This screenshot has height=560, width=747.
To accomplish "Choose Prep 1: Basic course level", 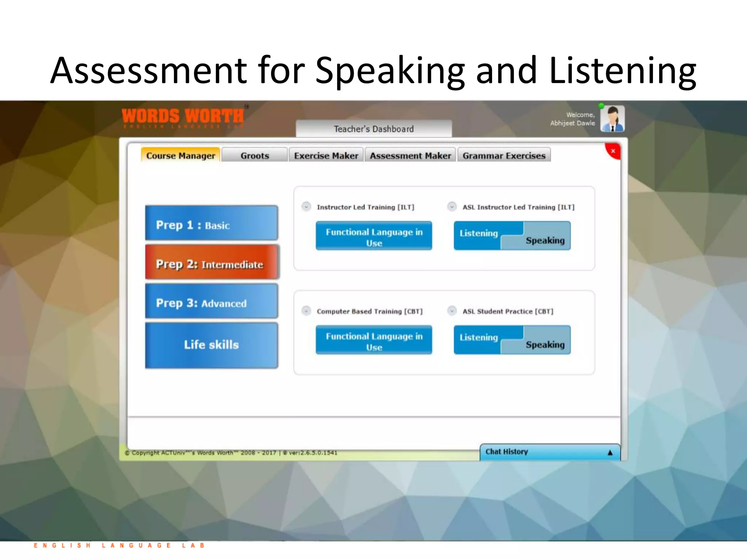I will click(x=211, y=223).
